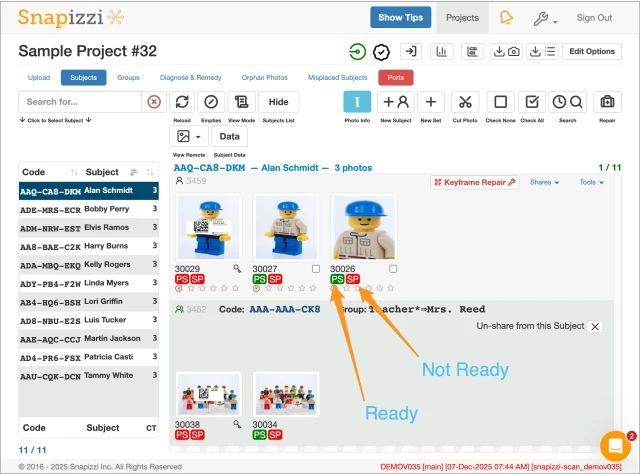640x474 pixels.
Task: Click the key icon beside photo 30029
Action: 237,269
